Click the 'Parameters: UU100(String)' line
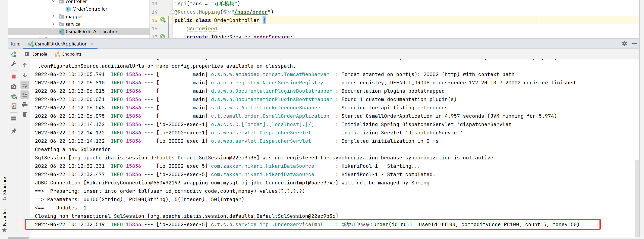The image size is (644, 239). (x=139, y=199)
